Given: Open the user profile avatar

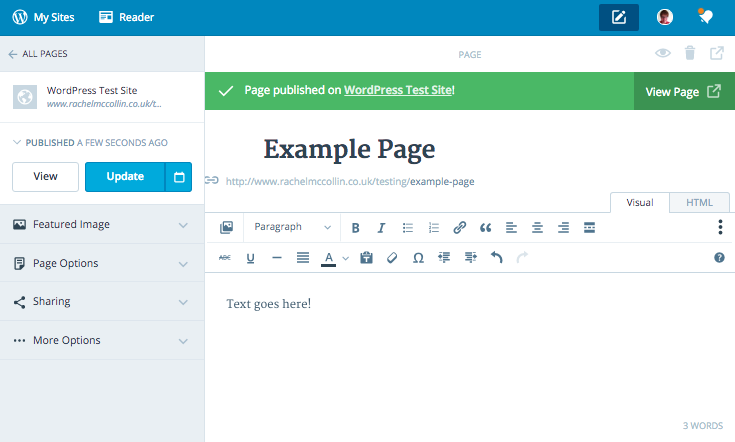Looking at the screenshot, I should (x=664, y=17).
